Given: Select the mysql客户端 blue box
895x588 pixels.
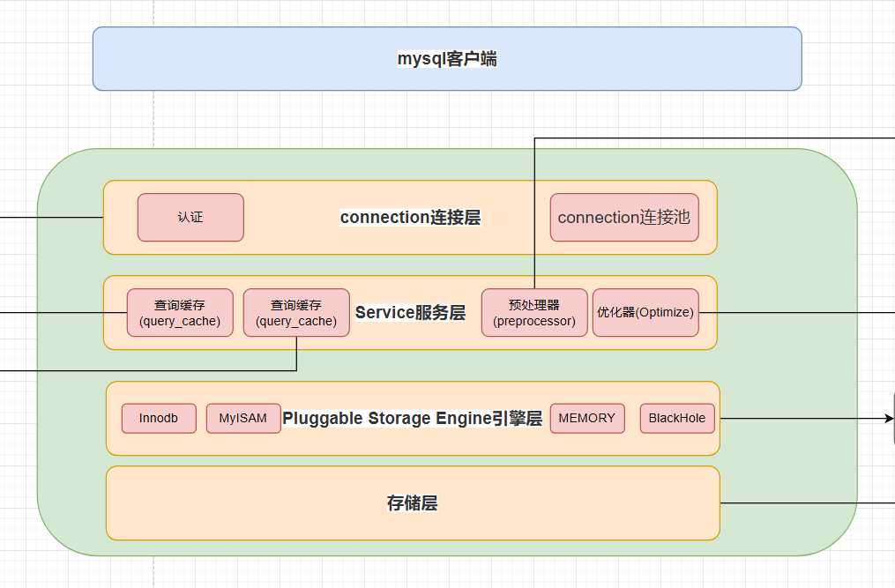Looking at the screenshot, I should (446, 59).
